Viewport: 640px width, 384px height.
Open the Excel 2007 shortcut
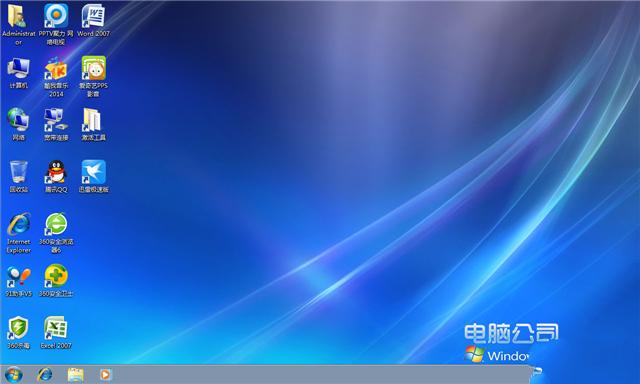pyautogui.click(x=56, y=328)
